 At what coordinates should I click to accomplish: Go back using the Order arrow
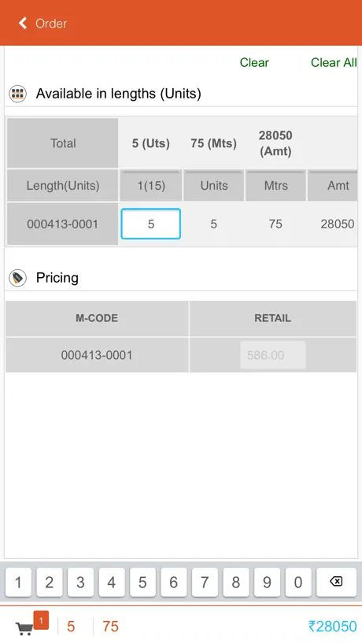(x=23, y=24)
